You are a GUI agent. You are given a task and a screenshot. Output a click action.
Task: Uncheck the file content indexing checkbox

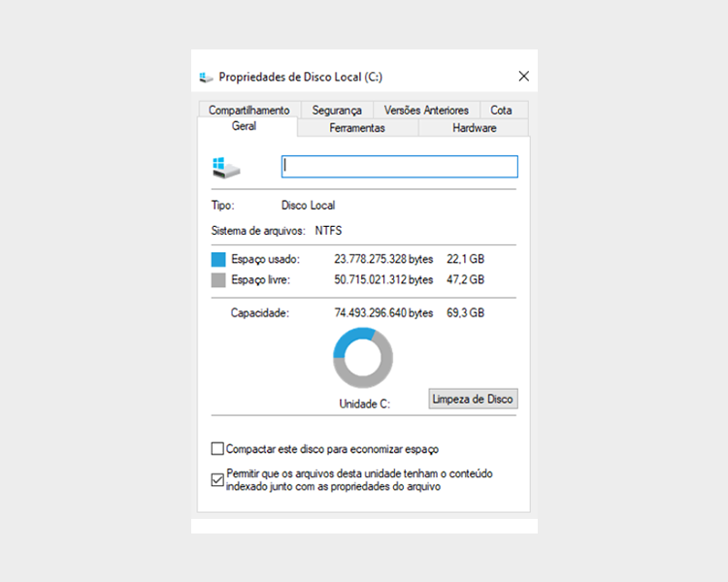click(x=217, y=479)
